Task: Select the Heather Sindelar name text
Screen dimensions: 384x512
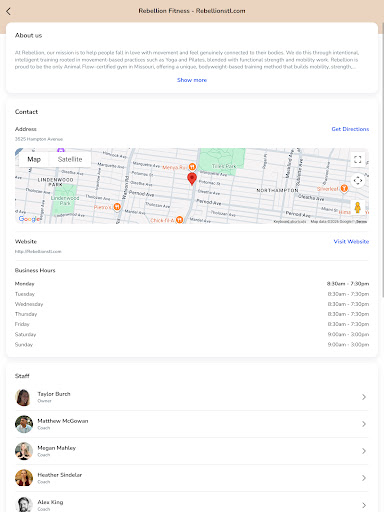Action: tap(59, 475)
